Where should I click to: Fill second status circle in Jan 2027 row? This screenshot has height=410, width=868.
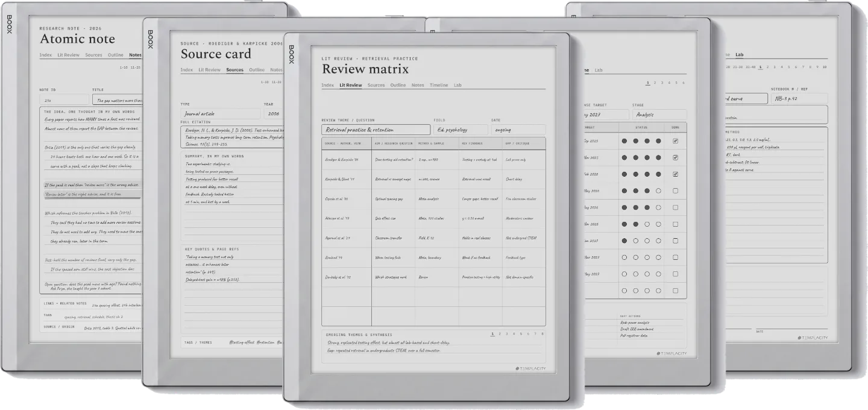635,241
